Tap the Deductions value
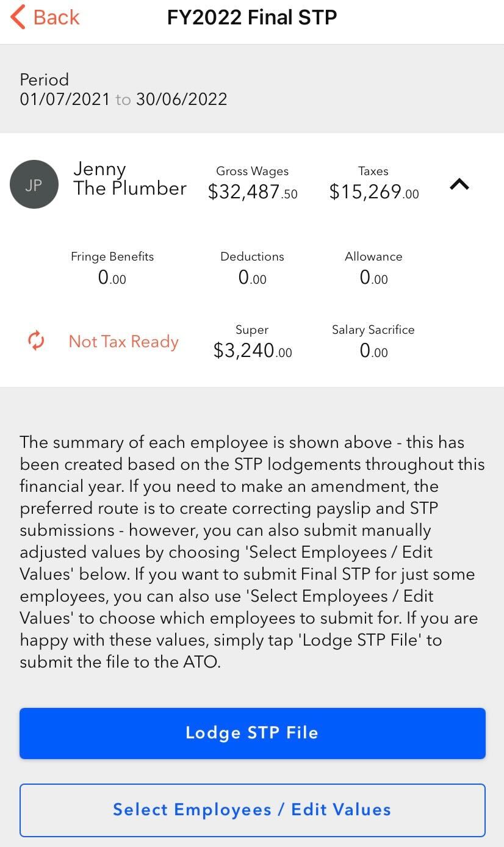This screenshot has height=847, width=504. [252, 278]
